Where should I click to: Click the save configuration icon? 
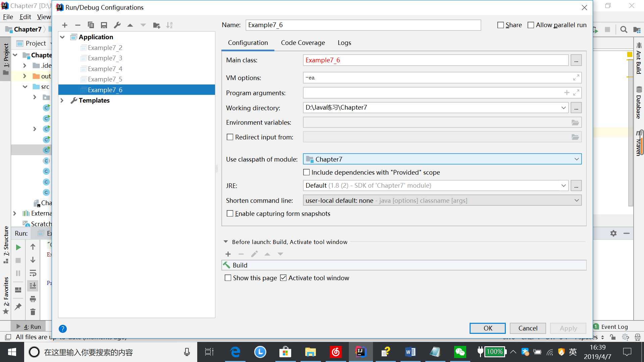104,25
